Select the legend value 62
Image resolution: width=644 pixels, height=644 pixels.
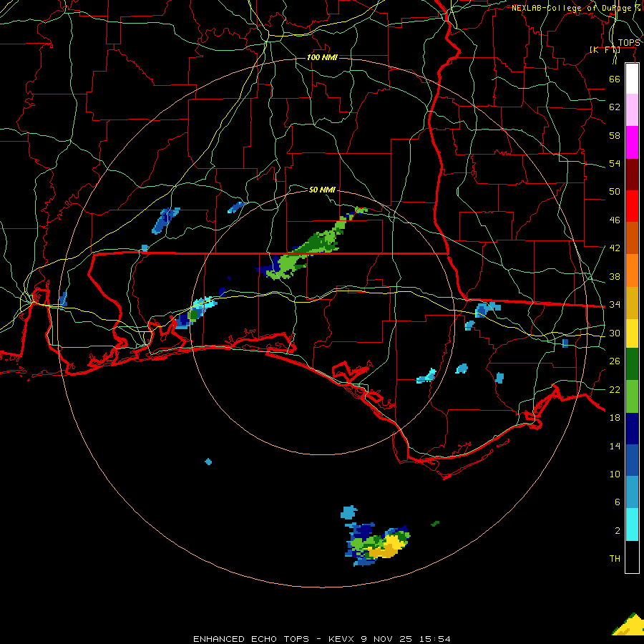pyautogui.click(x=615, y=107)
